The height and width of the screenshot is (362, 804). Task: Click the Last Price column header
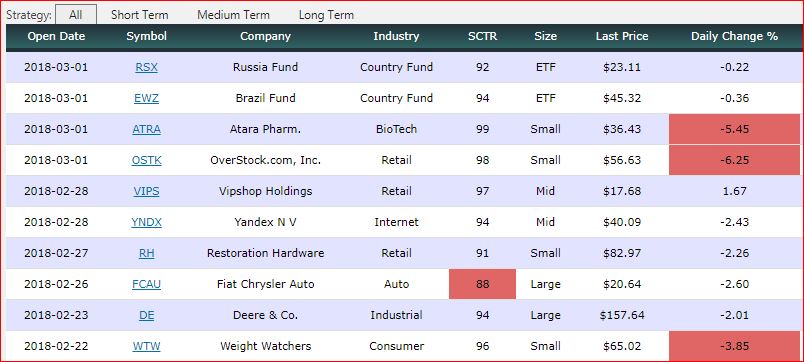coord(622,36)
